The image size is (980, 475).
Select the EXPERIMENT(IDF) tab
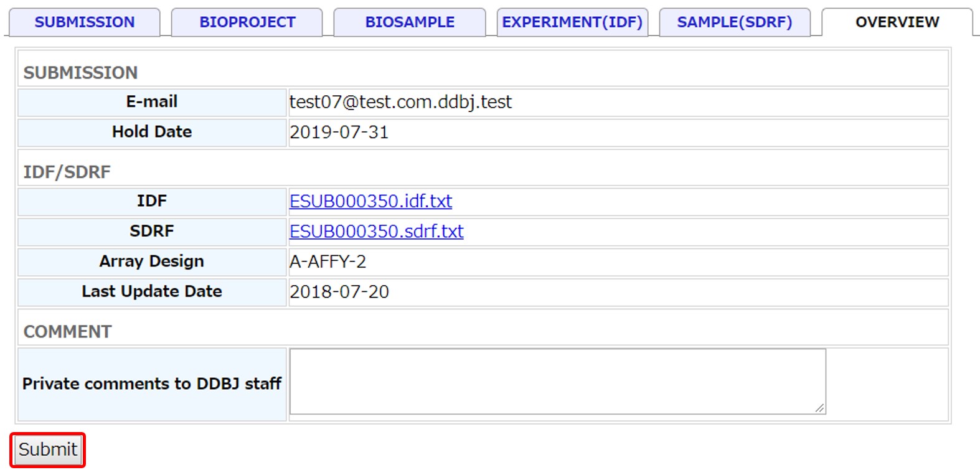pyautogui.click(x=572, y=22)
